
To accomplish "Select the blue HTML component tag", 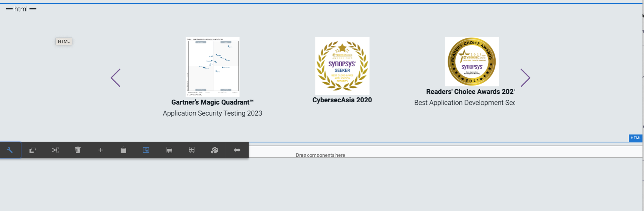I will (x=636, y=138).
